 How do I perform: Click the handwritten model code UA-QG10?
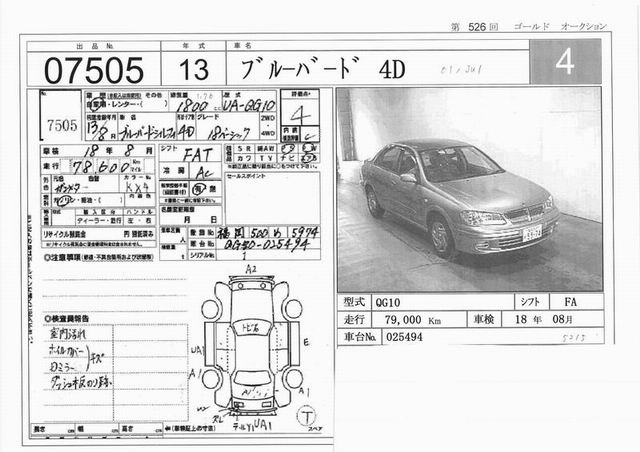pos(249,106)
